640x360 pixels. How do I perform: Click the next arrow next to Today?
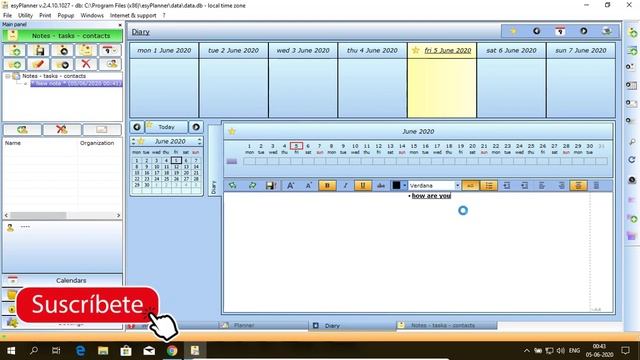[196, 127]
